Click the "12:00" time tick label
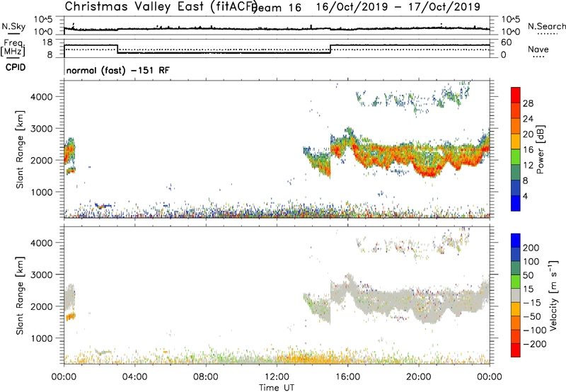566x392 pixels. [x=277, y=377]
